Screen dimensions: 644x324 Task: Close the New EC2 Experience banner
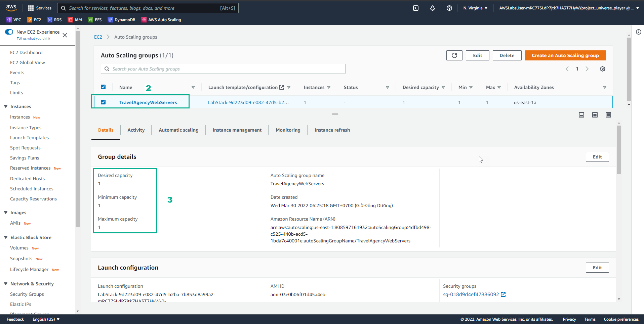pos(65,35)
